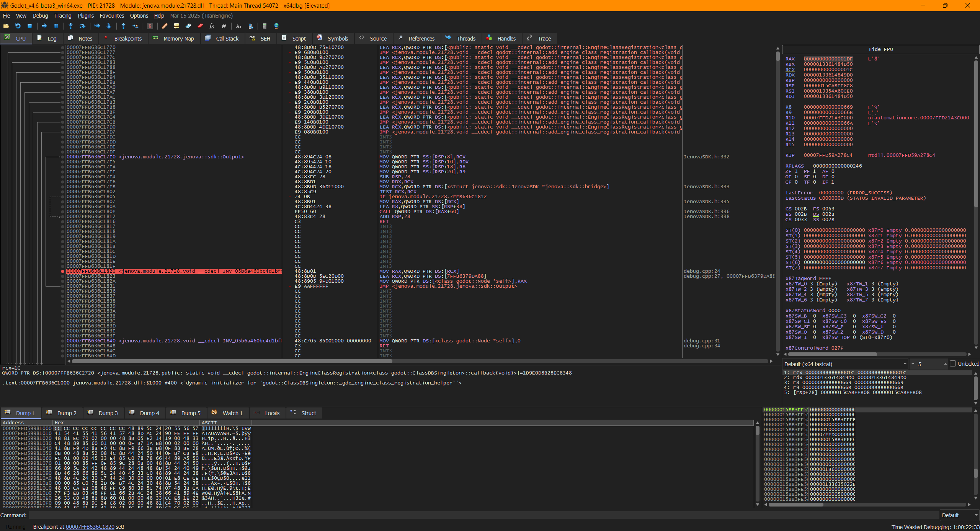Switch to the Dump 2 tab
This screenshot has height=531, width=980.
tap(62, 413)
